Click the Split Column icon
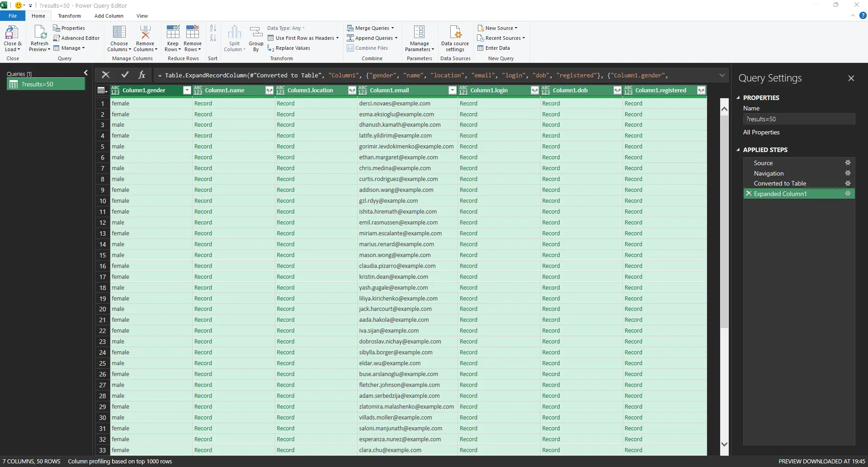 point(234,33)
